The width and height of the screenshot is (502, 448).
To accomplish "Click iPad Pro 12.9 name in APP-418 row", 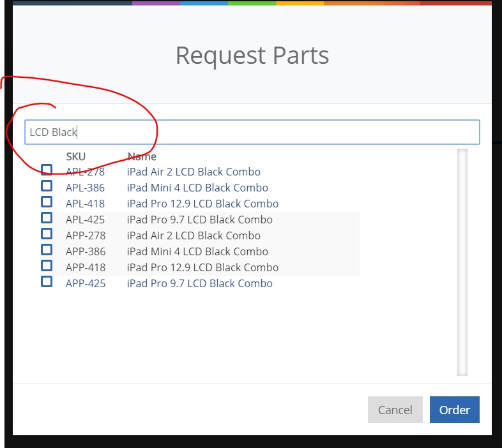I will coord(202,267).
